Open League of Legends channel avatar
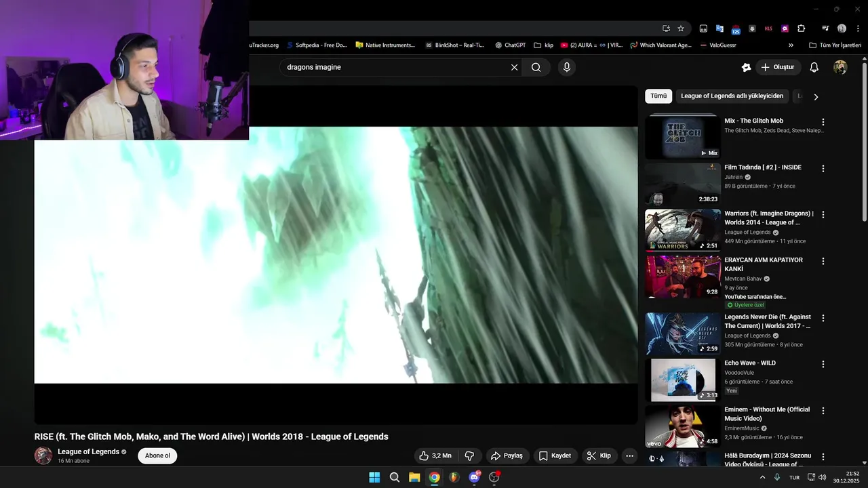This screenshot has width=868, height=488. (43, 455)
